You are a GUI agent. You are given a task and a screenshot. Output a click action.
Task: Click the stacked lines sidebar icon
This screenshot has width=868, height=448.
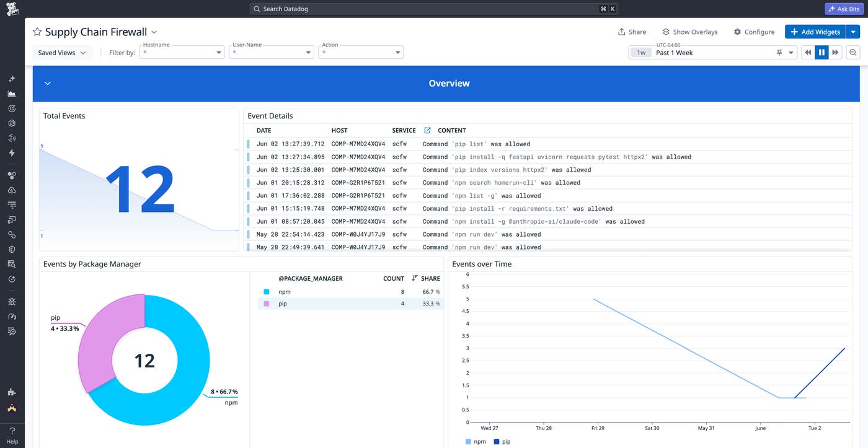click(x=12, y=204)
